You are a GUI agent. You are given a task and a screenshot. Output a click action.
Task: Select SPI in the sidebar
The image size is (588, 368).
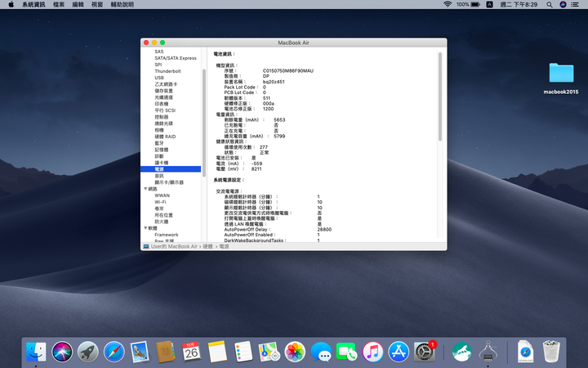(x=158, y=65)
